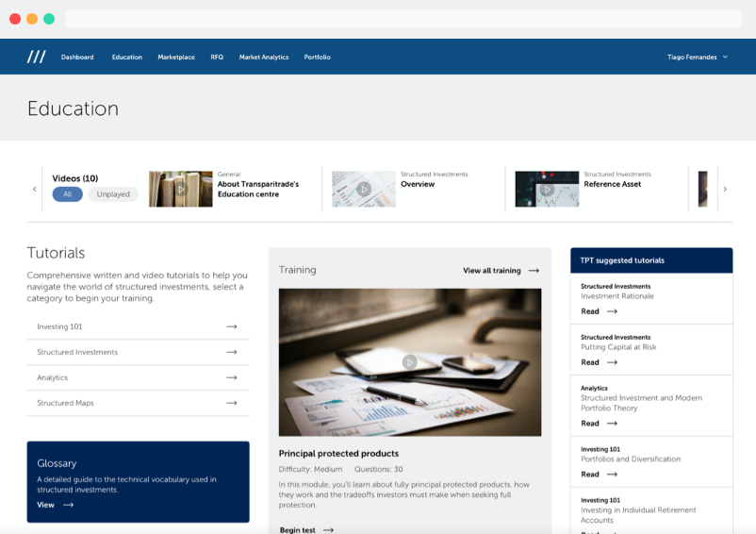Image resolution: width=756 pixels, height=534 pixels.
Task: Open the Dashboard menu item
Action: click(x=77, y=57)
